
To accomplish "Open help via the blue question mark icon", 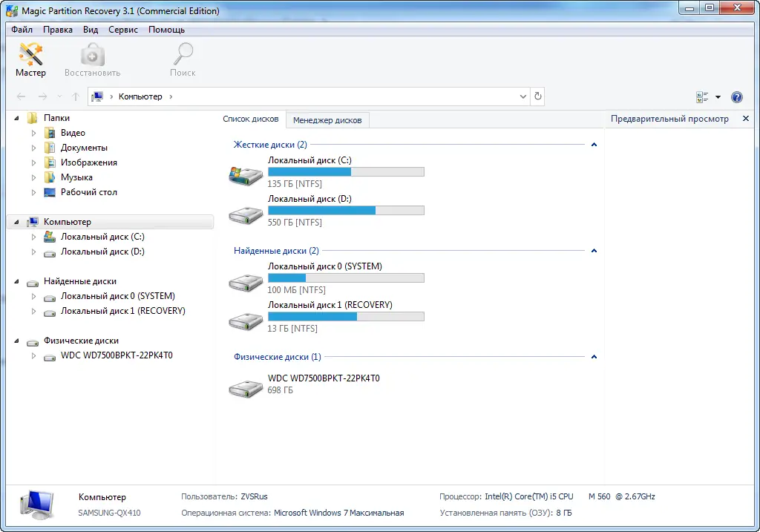I will click(736, 96).
